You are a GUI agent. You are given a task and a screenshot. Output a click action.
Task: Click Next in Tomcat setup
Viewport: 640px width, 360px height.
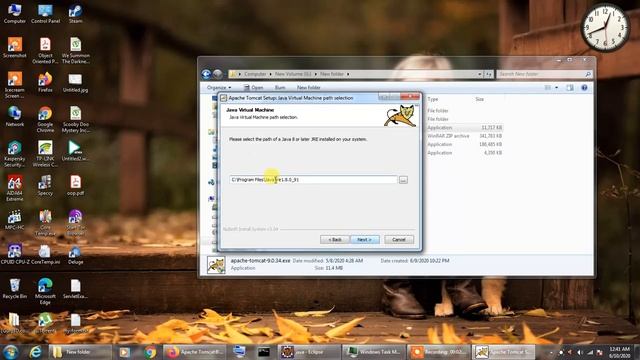365,240
